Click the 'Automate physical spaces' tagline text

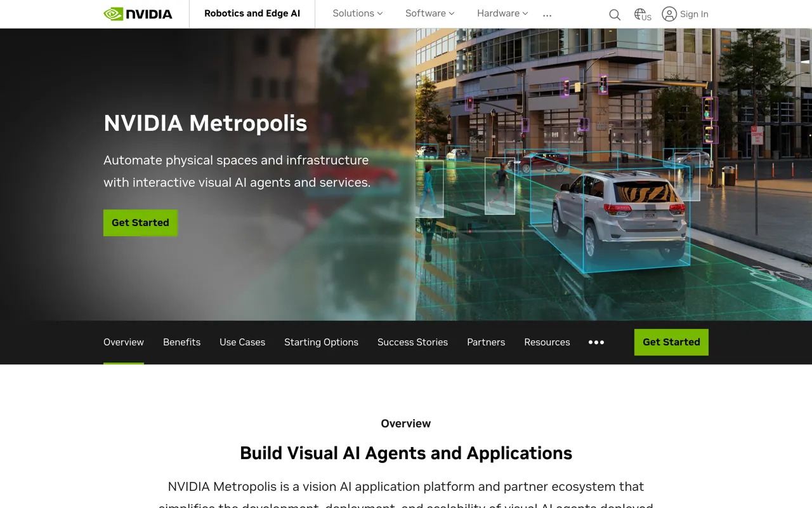click(x=237, y=171)
